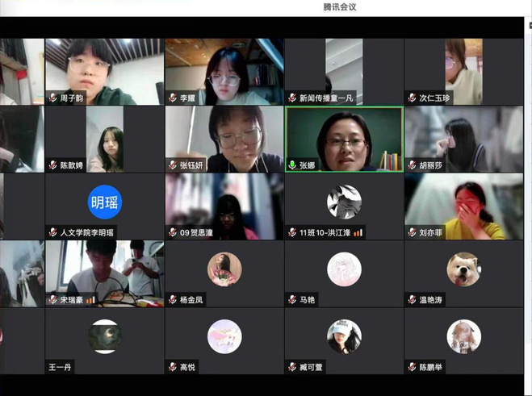
Task: Click the signal strength bars beside 11班10-洪江泽
Action: (358, 232)
